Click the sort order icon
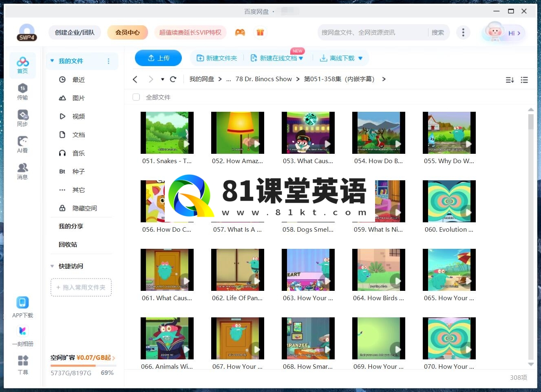 [510, 80]
